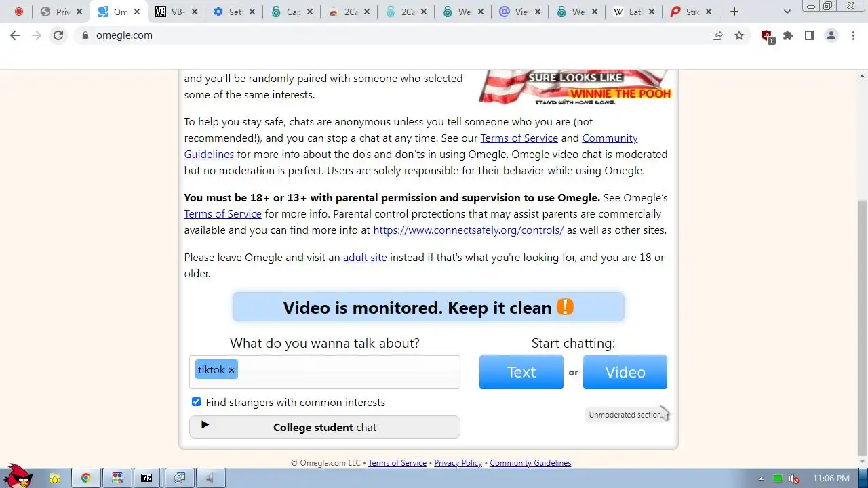Bookmark this page with the star icon
The image size is (868, 488).
739,35
